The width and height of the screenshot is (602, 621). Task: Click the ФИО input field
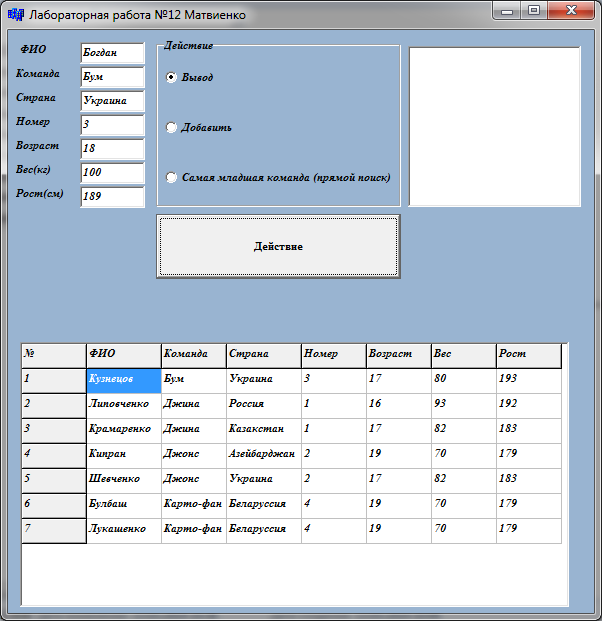(112, 53)
